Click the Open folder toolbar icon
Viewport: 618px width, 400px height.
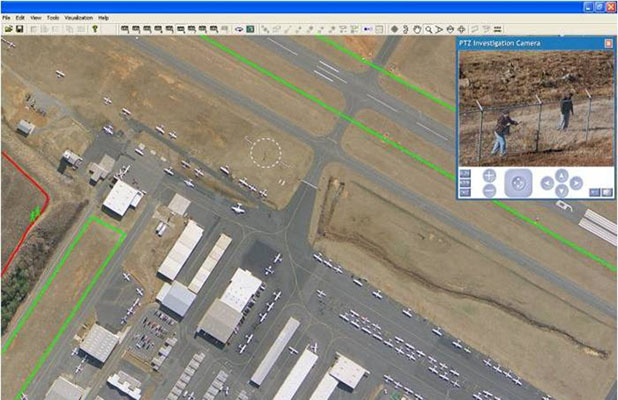pos(8,29)
